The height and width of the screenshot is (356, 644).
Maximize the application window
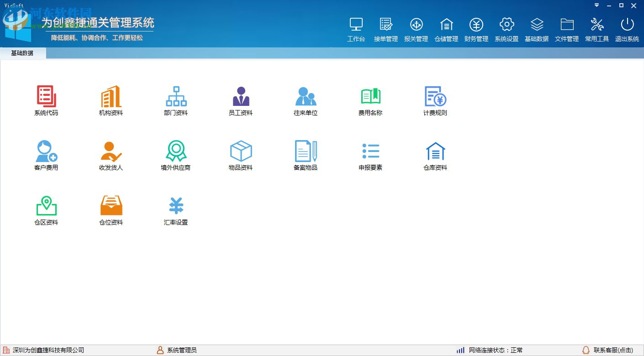point(621,5)
